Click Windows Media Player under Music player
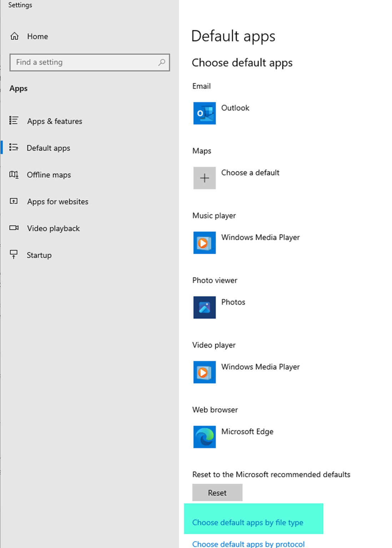The height and width of the screenshot is (548, 392). (x=261, y=238)
